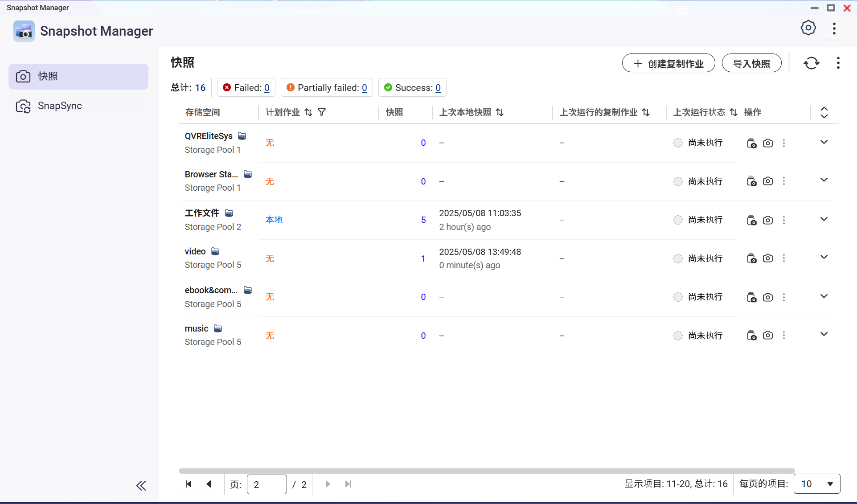The width and height of the screenshot is (857, 504).
Task: Open the items per page dropdown
Action: coord(817,484)
